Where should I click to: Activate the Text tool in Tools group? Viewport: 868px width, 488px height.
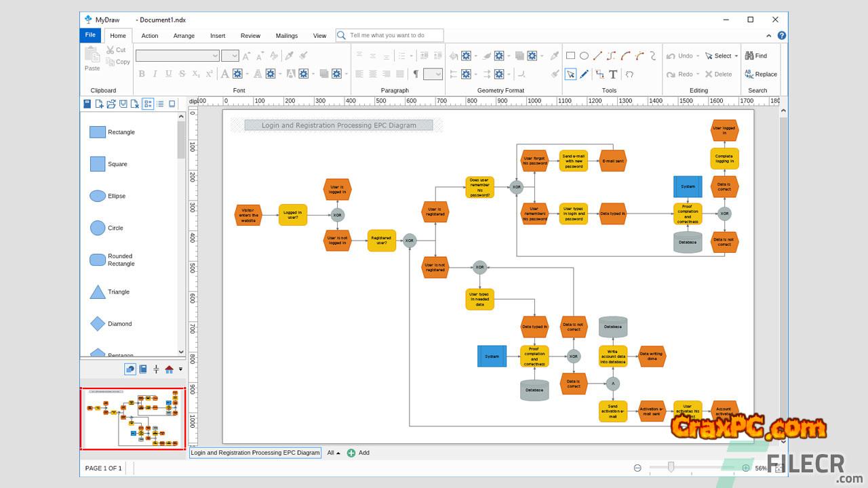pos(613,75)
